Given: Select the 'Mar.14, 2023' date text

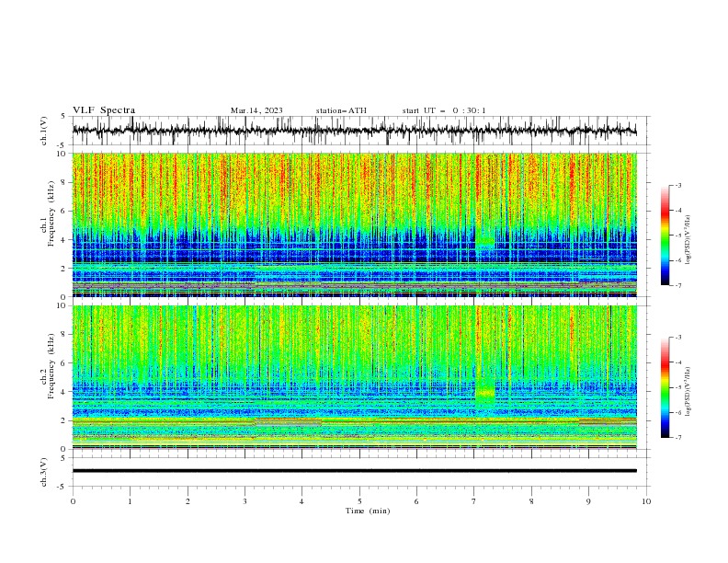Looking at the screenshot, I should pos(256,110).
